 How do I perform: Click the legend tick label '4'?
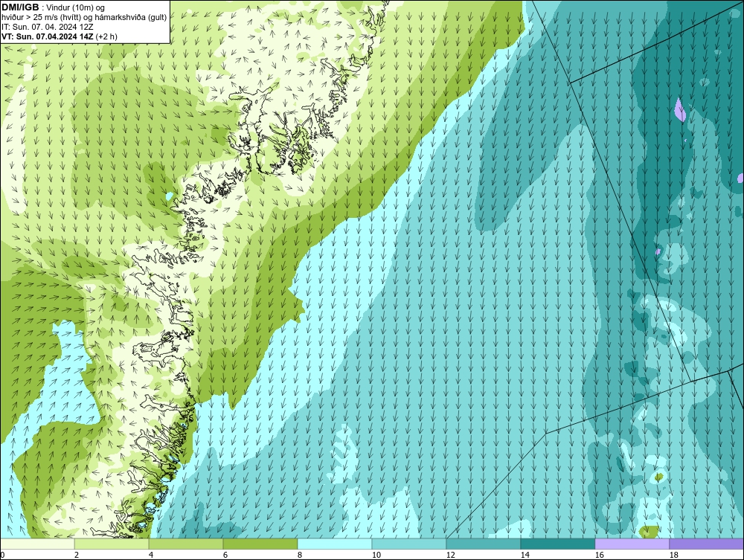pos(151,555)
